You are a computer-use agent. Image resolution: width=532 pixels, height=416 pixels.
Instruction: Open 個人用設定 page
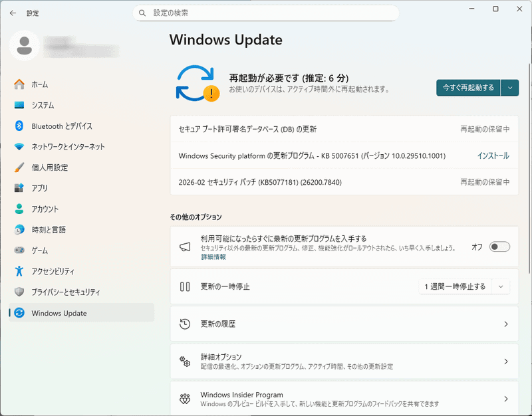point(81,167)
